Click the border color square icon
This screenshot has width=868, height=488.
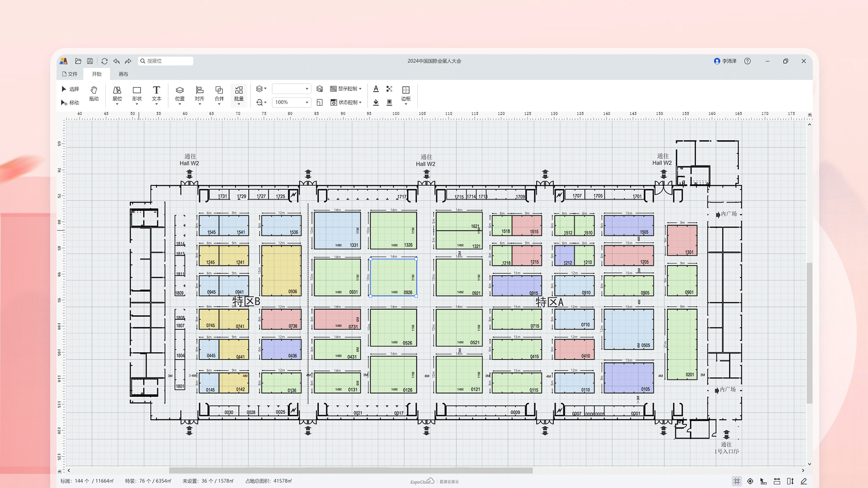[x=389, y=103]
